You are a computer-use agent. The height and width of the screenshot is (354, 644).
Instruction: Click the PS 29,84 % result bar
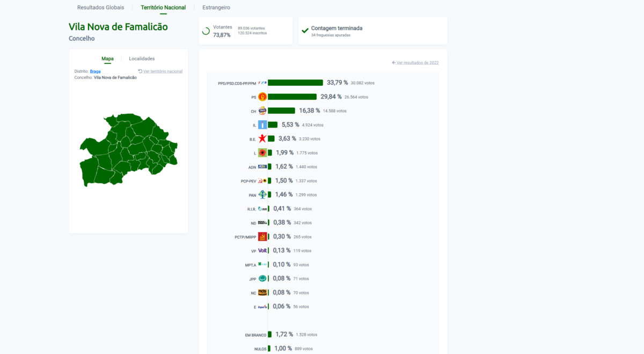[x=292, y=97]
